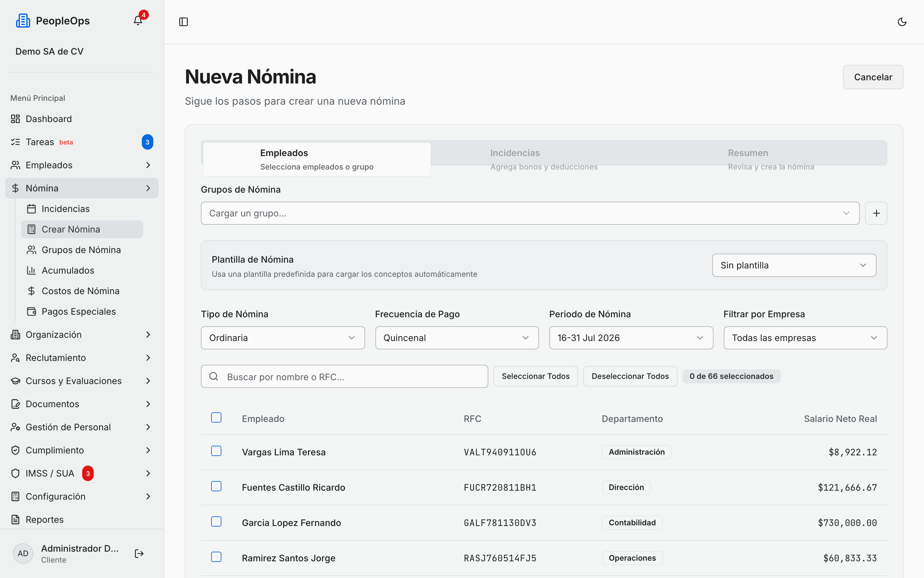Click the Organización building icon
The height and width of the screenshot is (578, 924).
(15, 335)
